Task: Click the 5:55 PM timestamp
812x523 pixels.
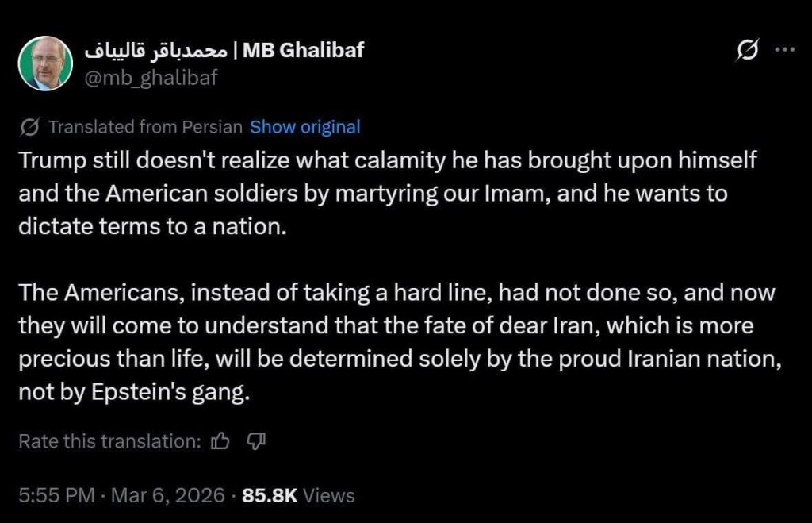Action: 56,496
